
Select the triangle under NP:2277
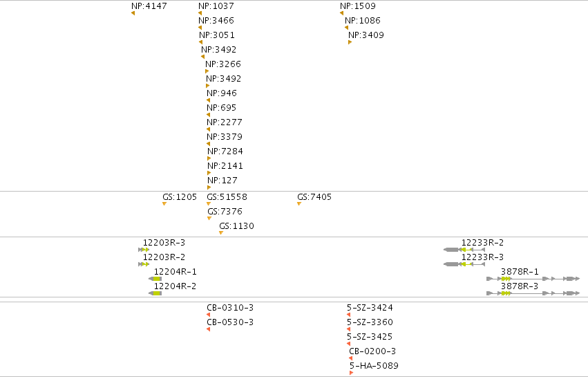click(208, 129)
